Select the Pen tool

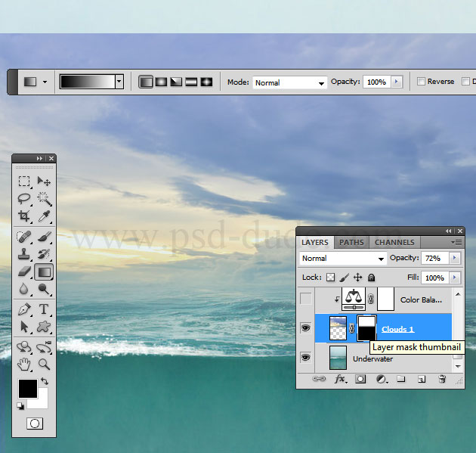(24, 309)
